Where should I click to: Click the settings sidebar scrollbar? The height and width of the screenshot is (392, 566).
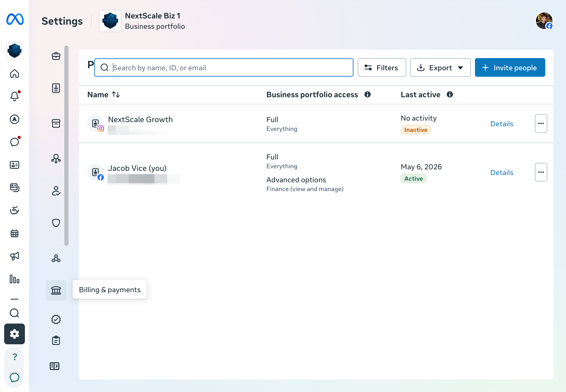66,145
